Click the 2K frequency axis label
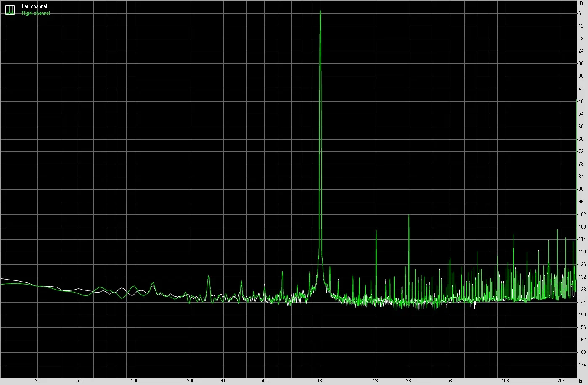Viewport: 588px width, 385px height. (376, 381)
